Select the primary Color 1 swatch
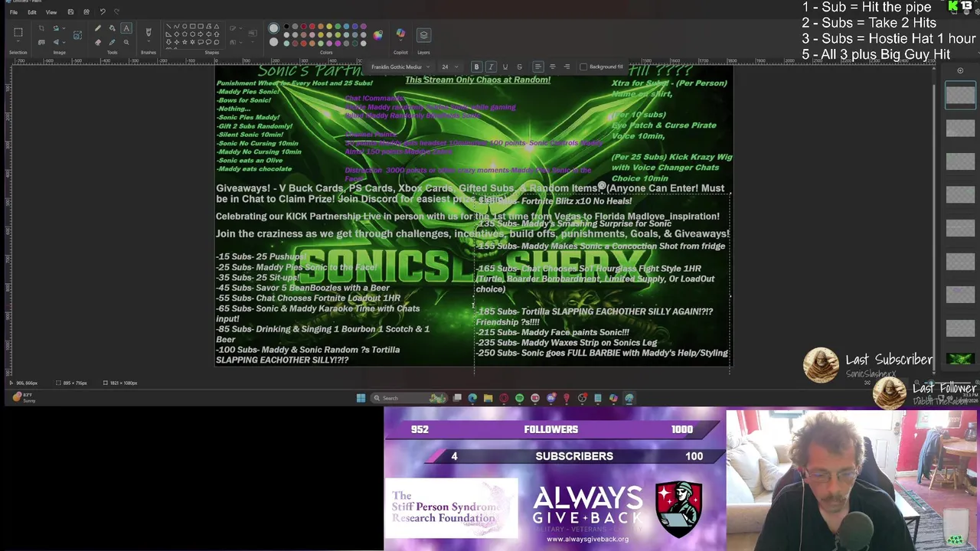The image size is (980, 551). [273, 28]
